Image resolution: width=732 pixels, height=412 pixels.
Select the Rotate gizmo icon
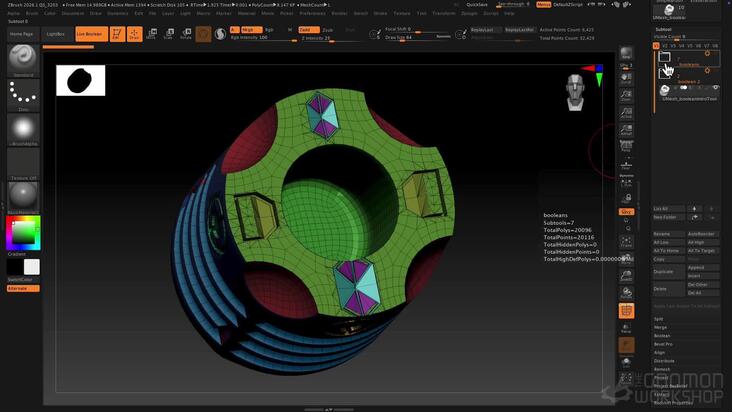pyautogui.click(x=186, y=34)
